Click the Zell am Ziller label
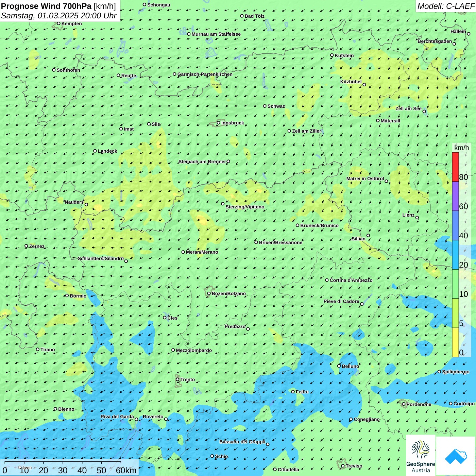Screen dimensions: 476x476 click(306, 131)
